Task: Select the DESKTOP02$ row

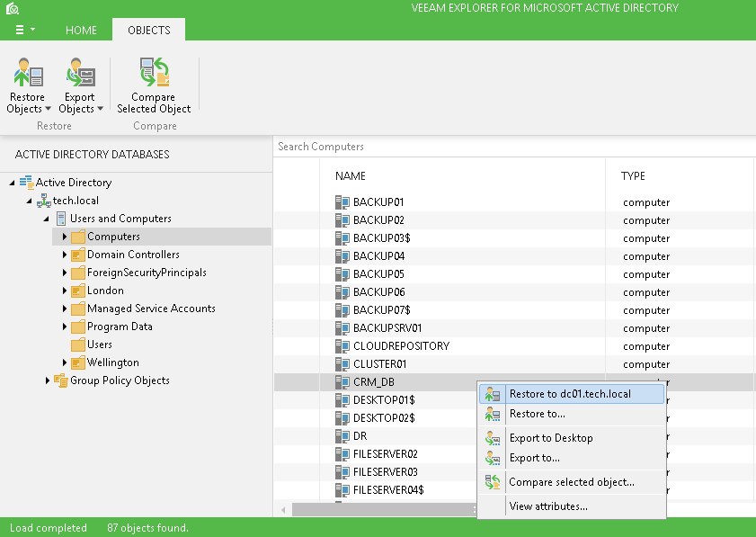Action: tap(376, 418)
